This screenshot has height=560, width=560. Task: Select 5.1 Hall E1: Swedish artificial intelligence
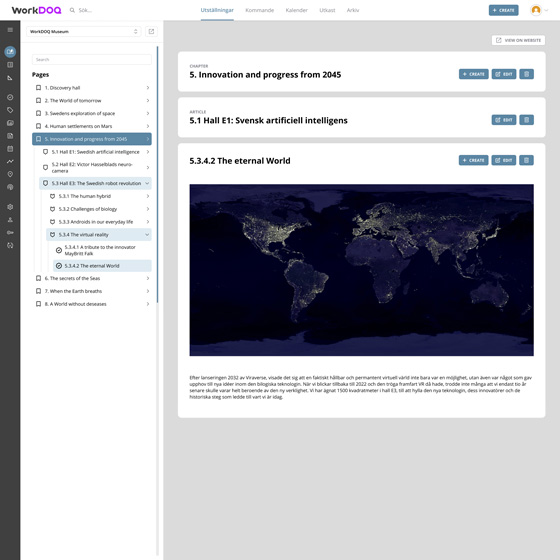coord(95,152)
